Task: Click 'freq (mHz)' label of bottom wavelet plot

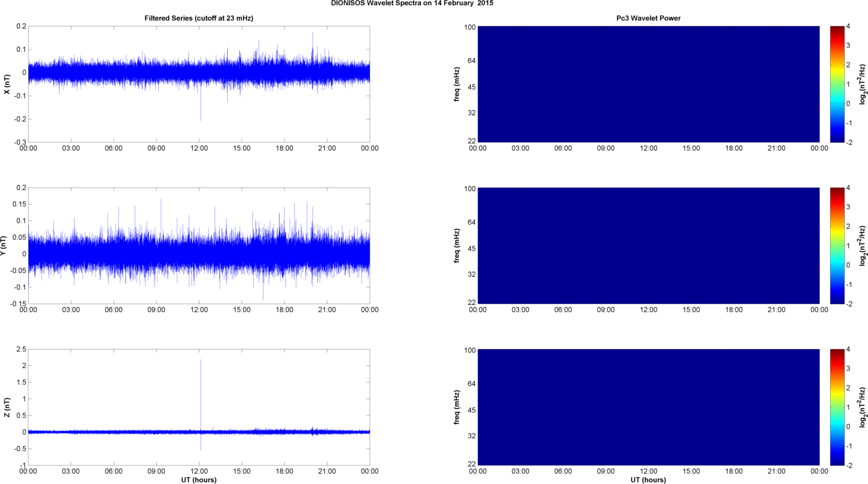Action: click(x=457, y=407)
